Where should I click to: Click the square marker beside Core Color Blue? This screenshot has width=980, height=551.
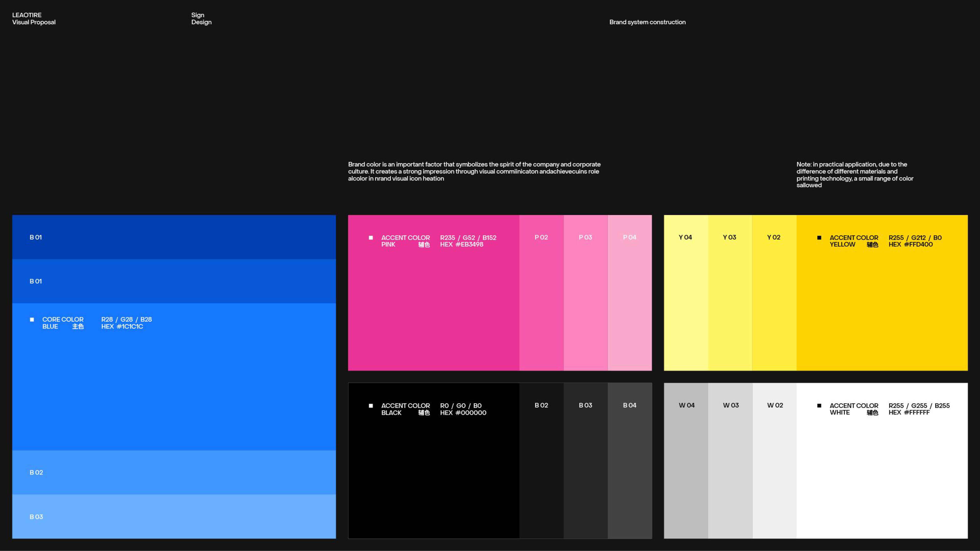(32, 319)
